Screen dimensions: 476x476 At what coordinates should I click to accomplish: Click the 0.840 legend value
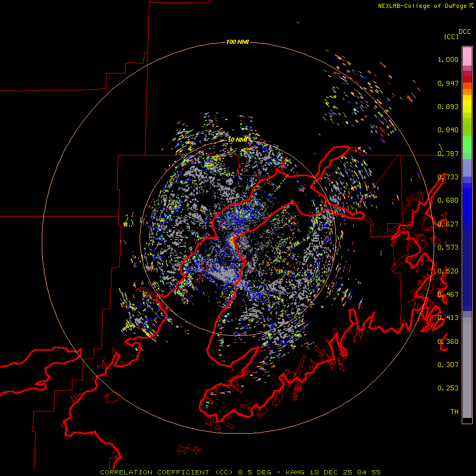[x=448, y=130]
